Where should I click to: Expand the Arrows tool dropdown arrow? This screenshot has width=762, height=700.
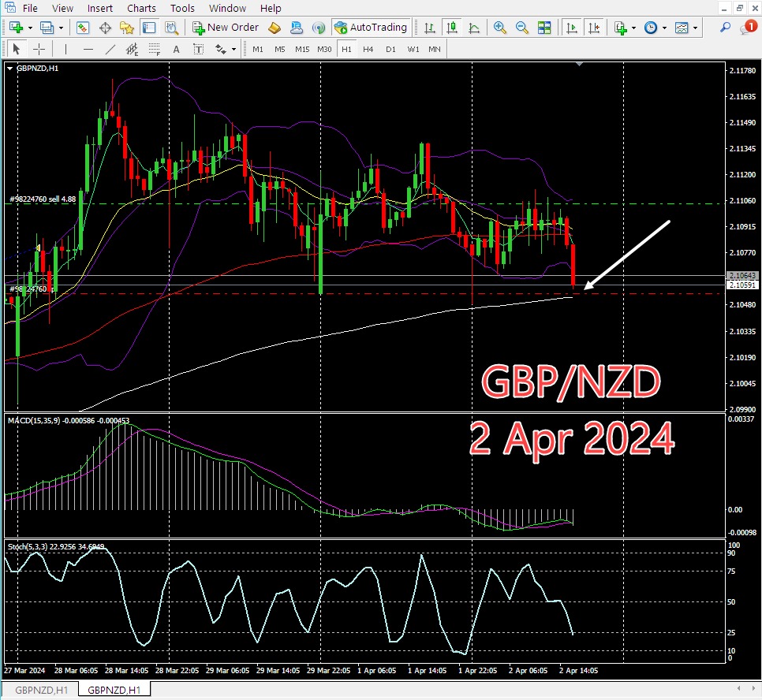(233, 50)
